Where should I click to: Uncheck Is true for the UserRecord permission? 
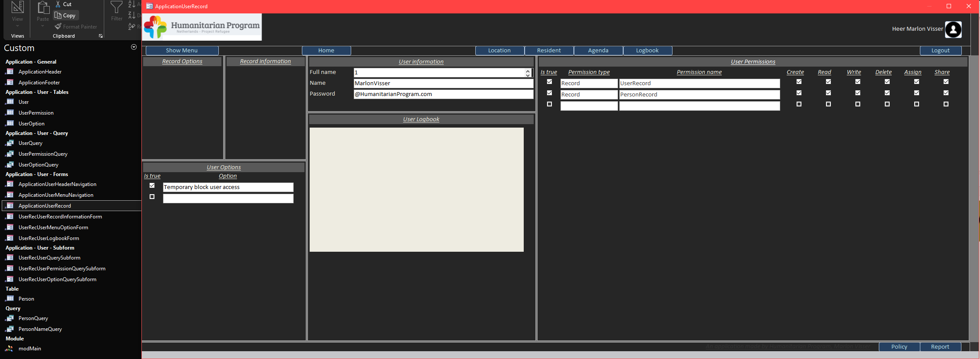point(549,82)
